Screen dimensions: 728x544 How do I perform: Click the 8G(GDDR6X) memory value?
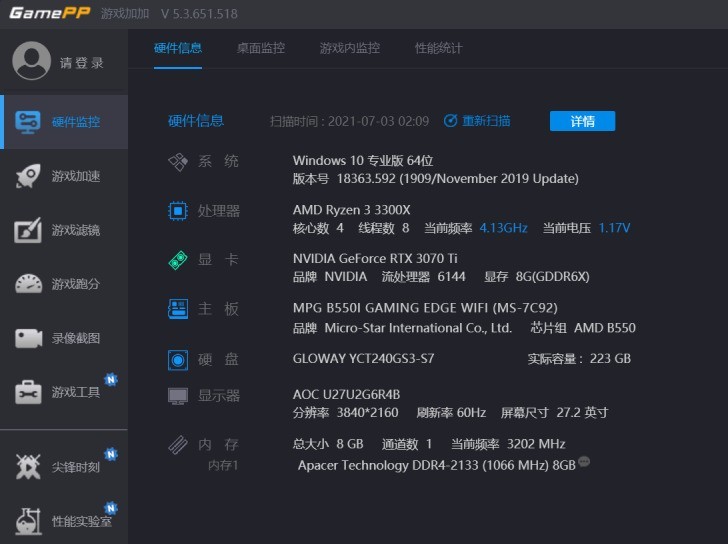[x=552, y=277]
